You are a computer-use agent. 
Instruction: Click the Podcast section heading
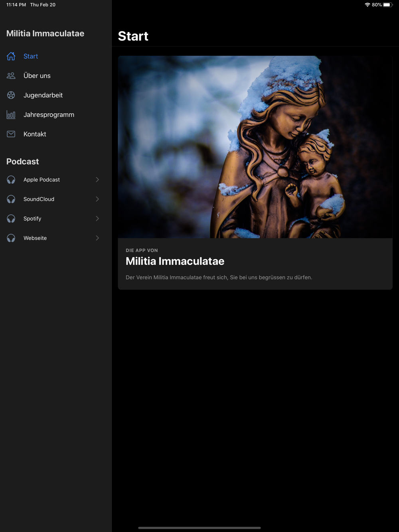click(x=22, y=162)
